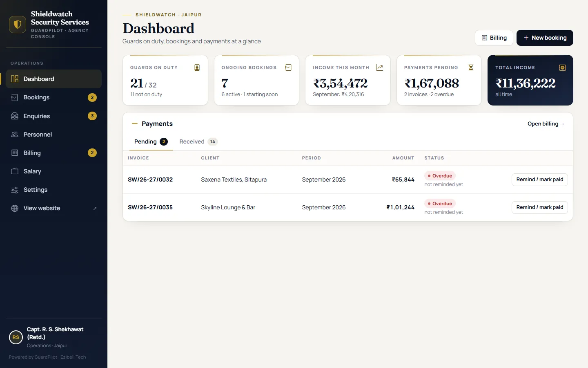Click the coin icon on Total Income card
Viewport: 588px width, 368px height.
pyautogui.click(x=562, y=67)
